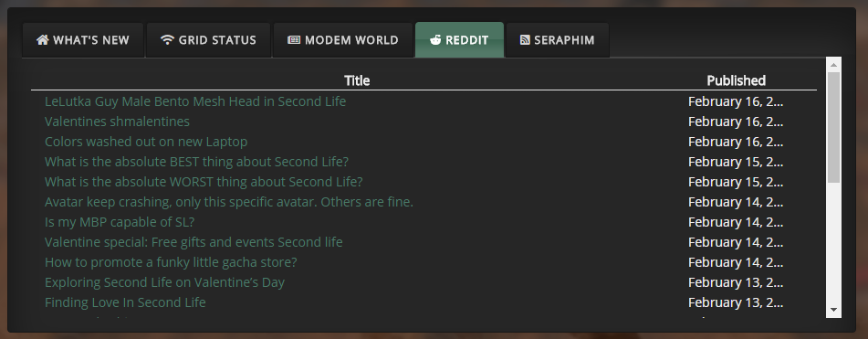Open Colors washed out on new Laptop
The height and width of the screenshot is (339, 868).
click(146, 142)
